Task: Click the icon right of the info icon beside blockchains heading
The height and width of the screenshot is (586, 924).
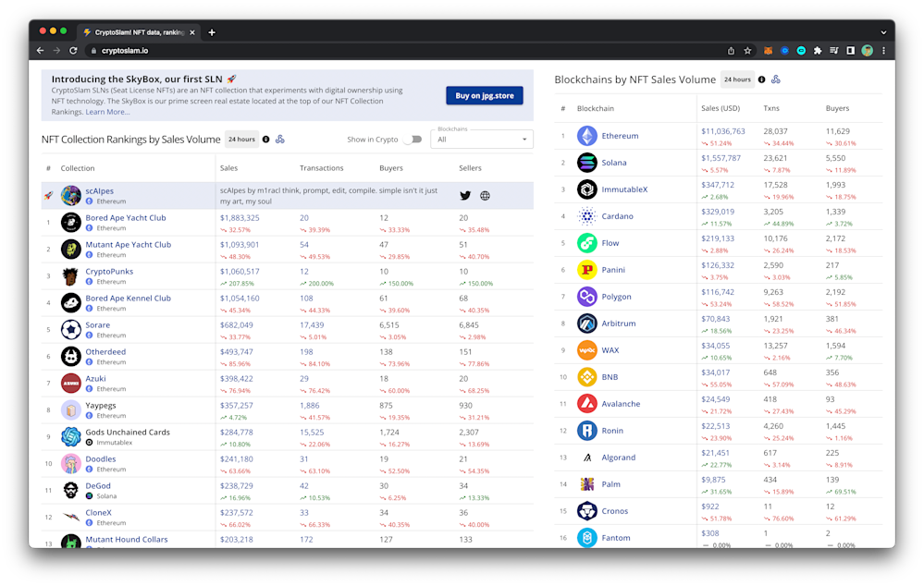Action: click(775, 79)
